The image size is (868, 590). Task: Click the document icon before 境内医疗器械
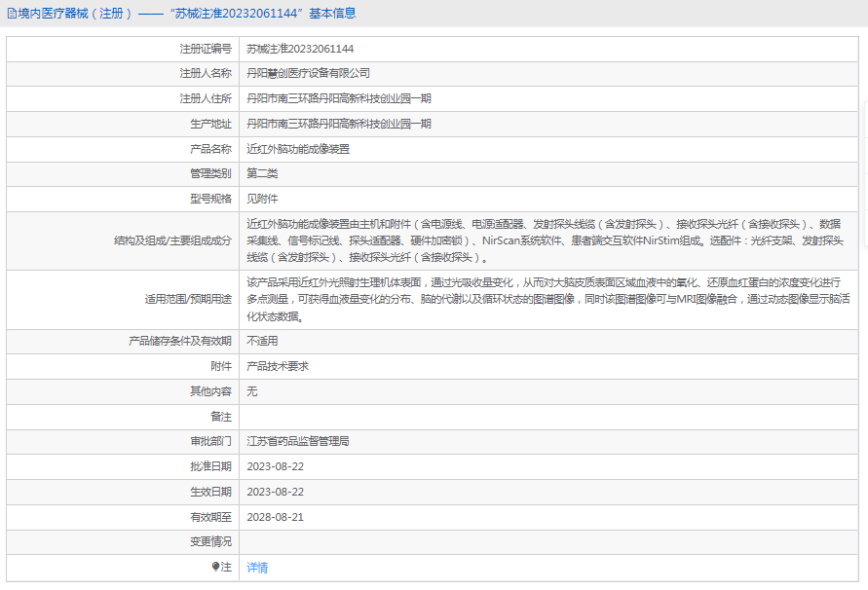coord(12,14)
